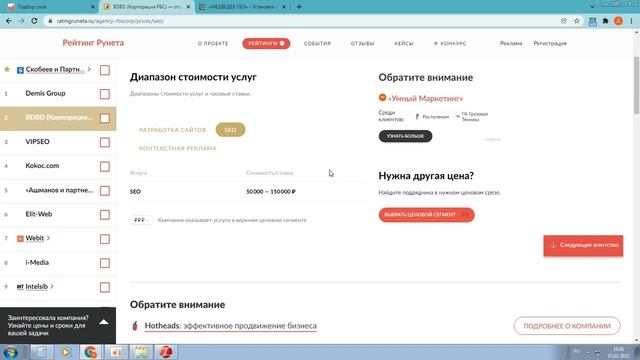Check the Webit checkbox
The width and height of the screenshot is (640, 360).
105,239
